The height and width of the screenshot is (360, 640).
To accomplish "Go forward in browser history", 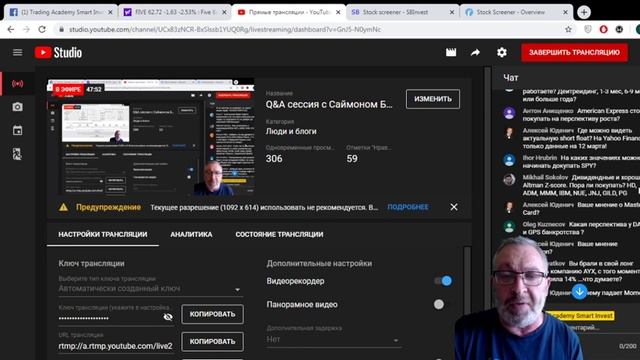I will click(x=27, y=29).
